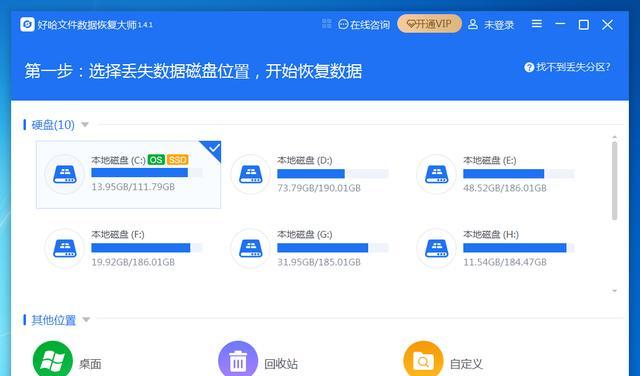Click text 11.54GB/184.47GB
The image size is (640, 376).
pyautogui.click(x=504, y=262)
